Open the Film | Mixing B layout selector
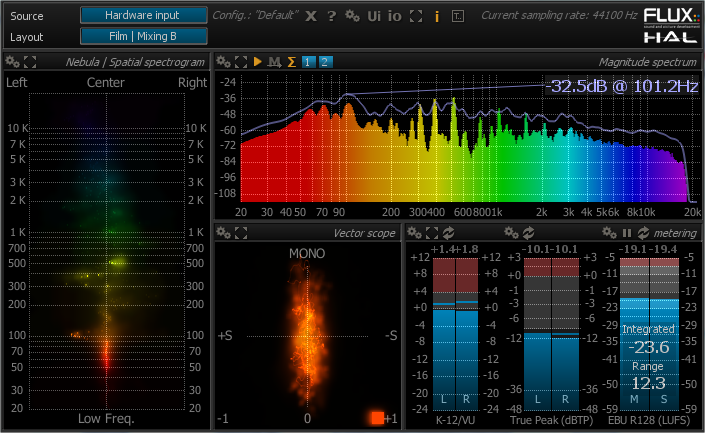Screen dimensions: 705x433 coord(143,36)
